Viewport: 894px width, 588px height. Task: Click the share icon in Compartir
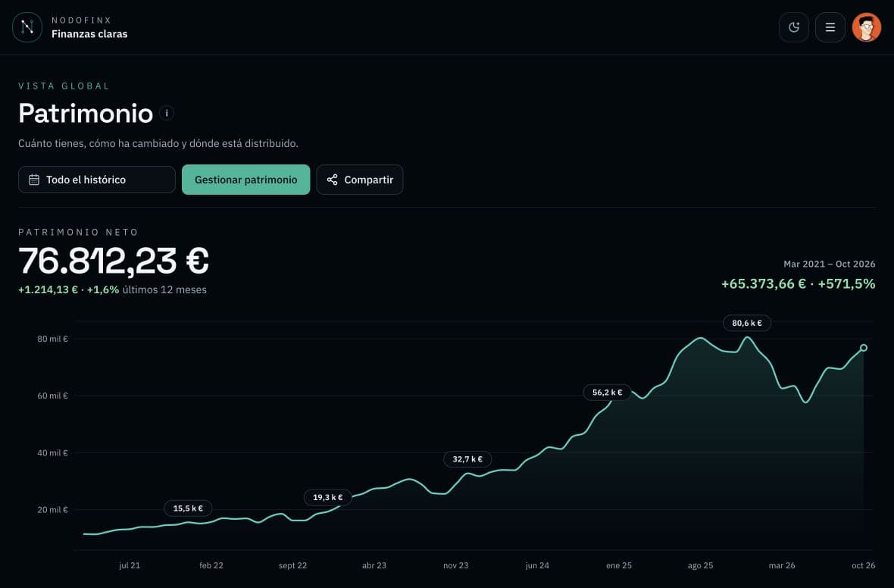pyautogui.click(x=333, y=180)
